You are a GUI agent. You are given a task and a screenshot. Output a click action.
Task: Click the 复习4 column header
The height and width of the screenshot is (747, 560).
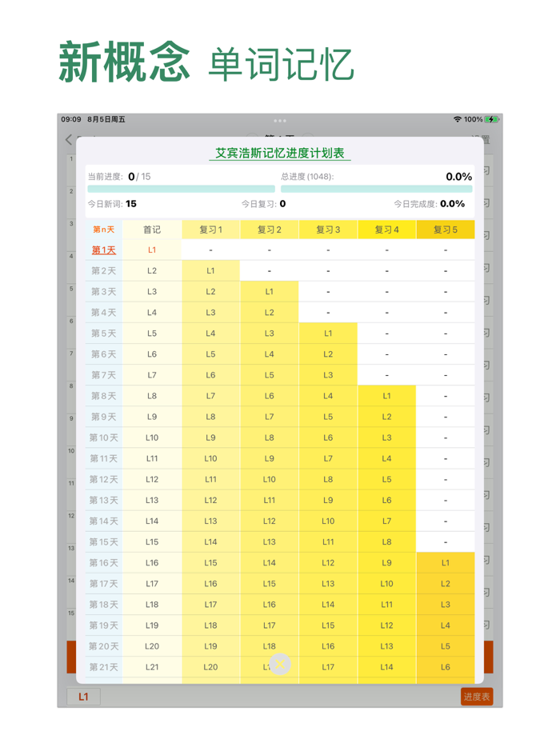pyautogui.click(x=386, y=230)
